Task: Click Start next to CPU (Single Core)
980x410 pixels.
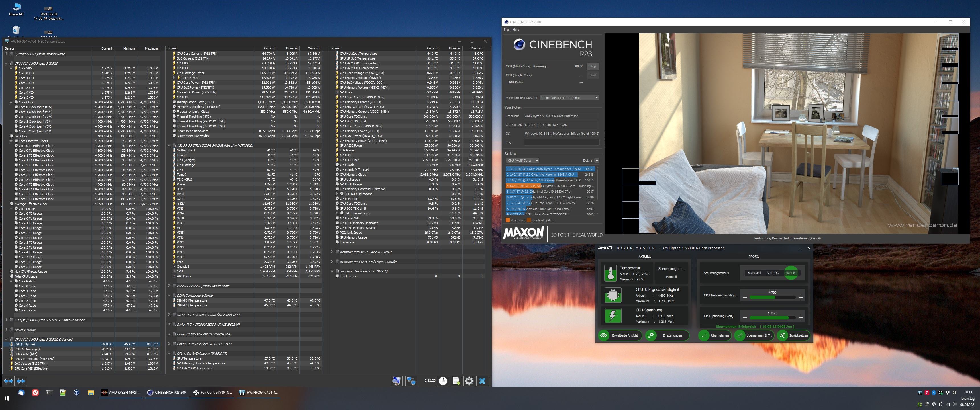Action: (x=592, y=75)
